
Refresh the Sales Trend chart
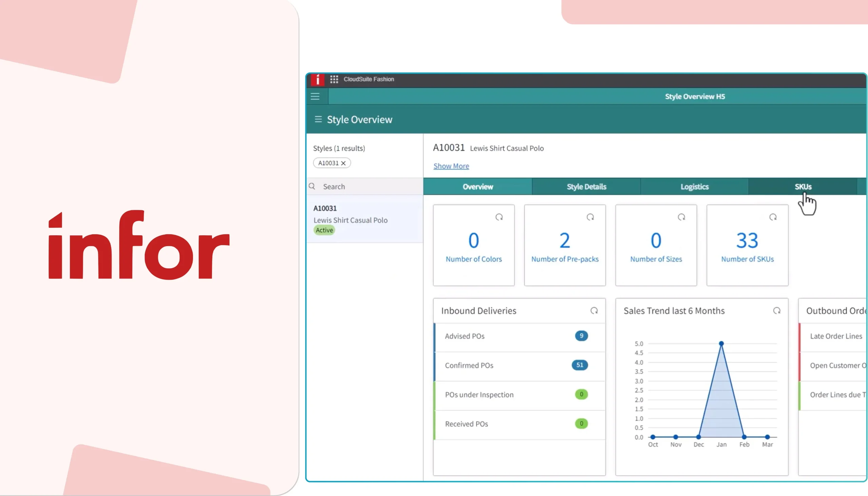[778, 310]
